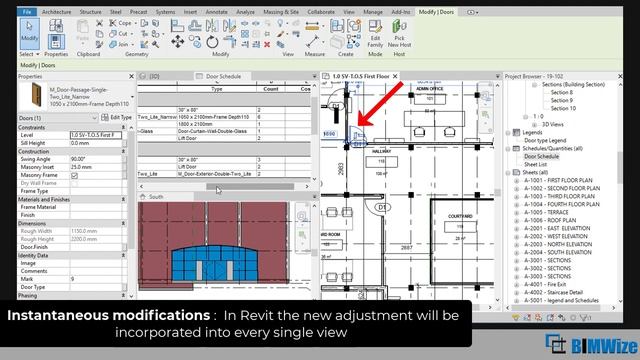Open the File menu tab

(27, 12)
